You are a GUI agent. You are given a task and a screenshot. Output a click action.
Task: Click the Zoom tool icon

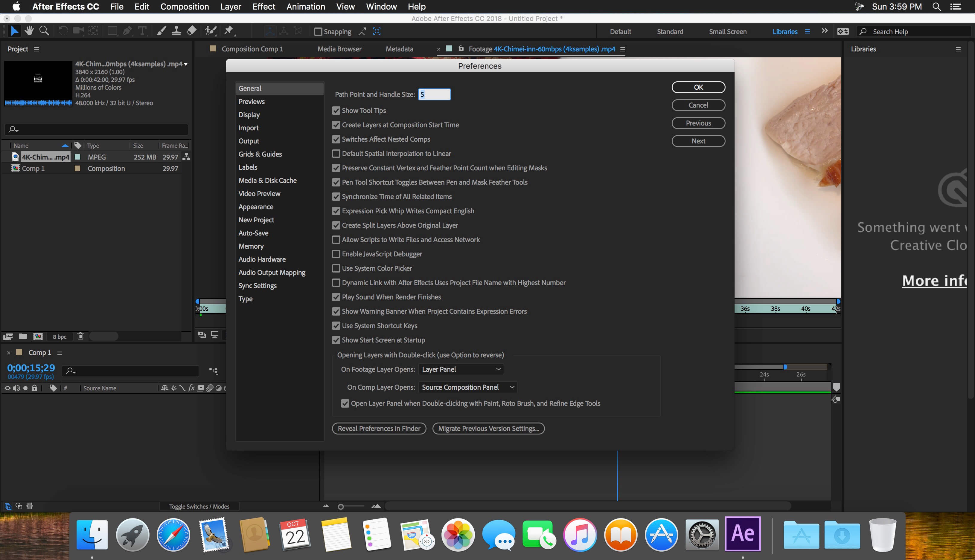(44, 31)
